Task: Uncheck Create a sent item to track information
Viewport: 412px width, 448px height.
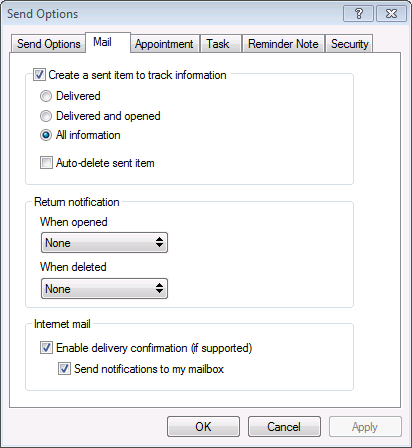Action: (39, 75)
